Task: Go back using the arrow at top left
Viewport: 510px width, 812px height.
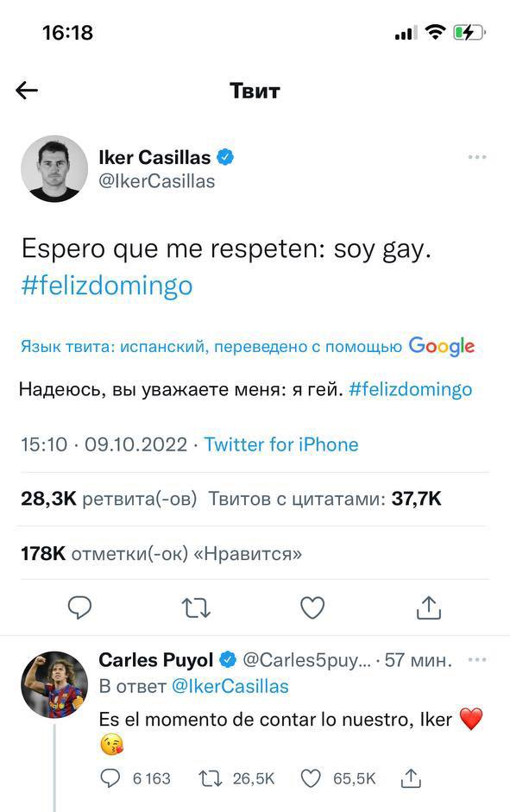Action: pos(28,90)
